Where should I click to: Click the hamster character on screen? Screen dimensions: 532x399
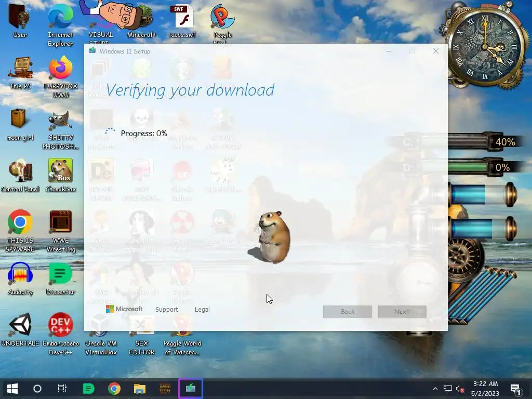(x=273, y=237)
